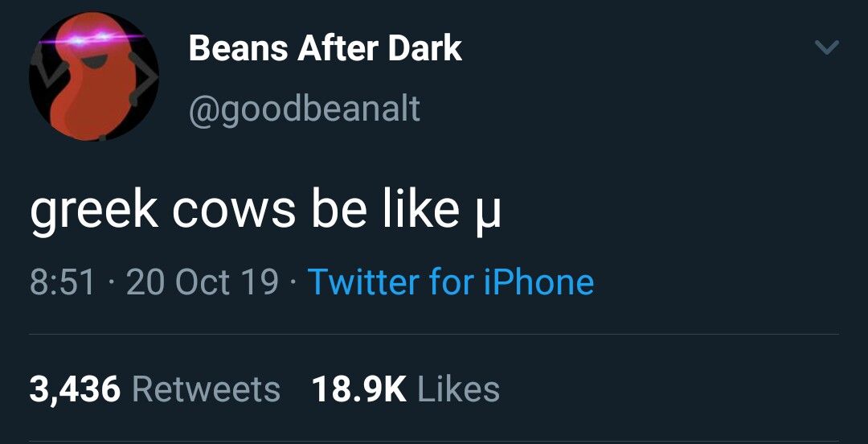Open the Twitter for iPhone source link
Screen dimensions: 868x444
point(450,282)
